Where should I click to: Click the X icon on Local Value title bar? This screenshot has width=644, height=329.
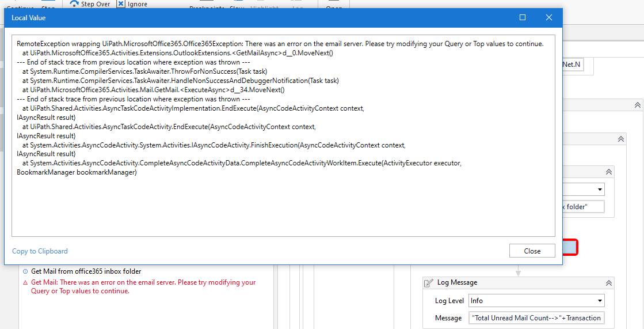point(548,17)
